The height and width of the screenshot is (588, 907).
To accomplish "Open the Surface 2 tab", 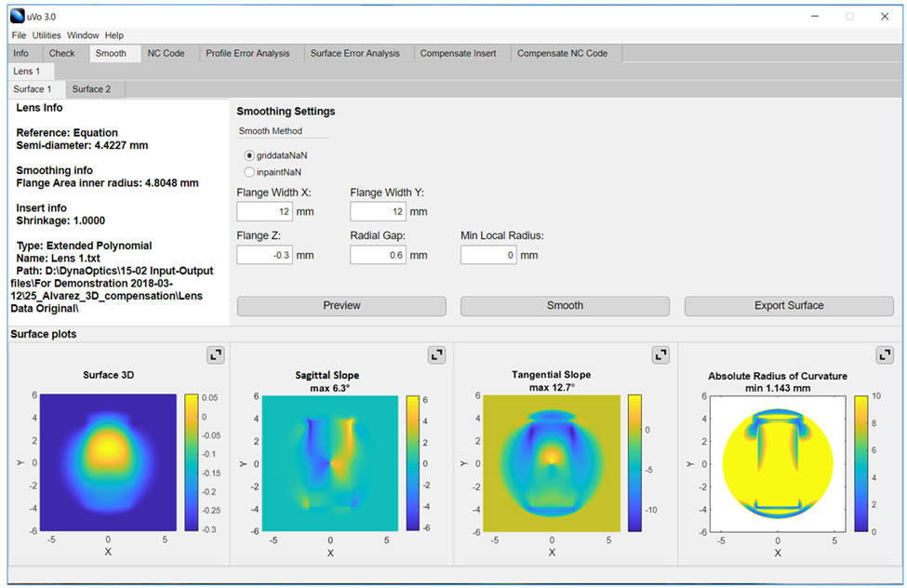I will (x=91, y=89).
